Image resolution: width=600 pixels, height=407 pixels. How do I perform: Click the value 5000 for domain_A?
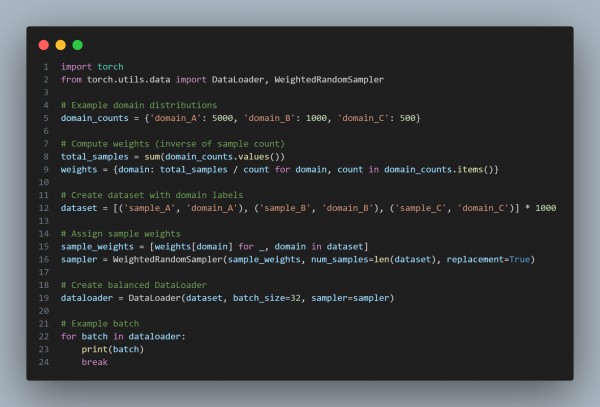coord(222,118)
